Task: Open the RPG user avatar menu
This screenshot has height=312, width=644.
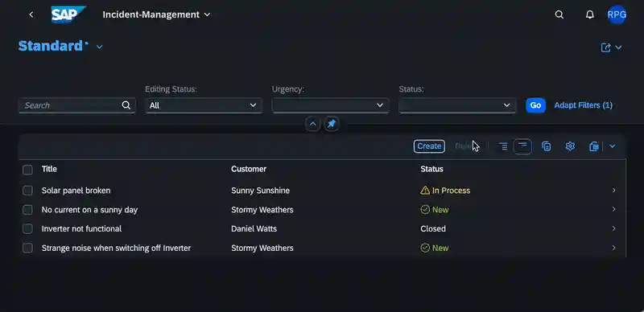Action: point(617,14)
